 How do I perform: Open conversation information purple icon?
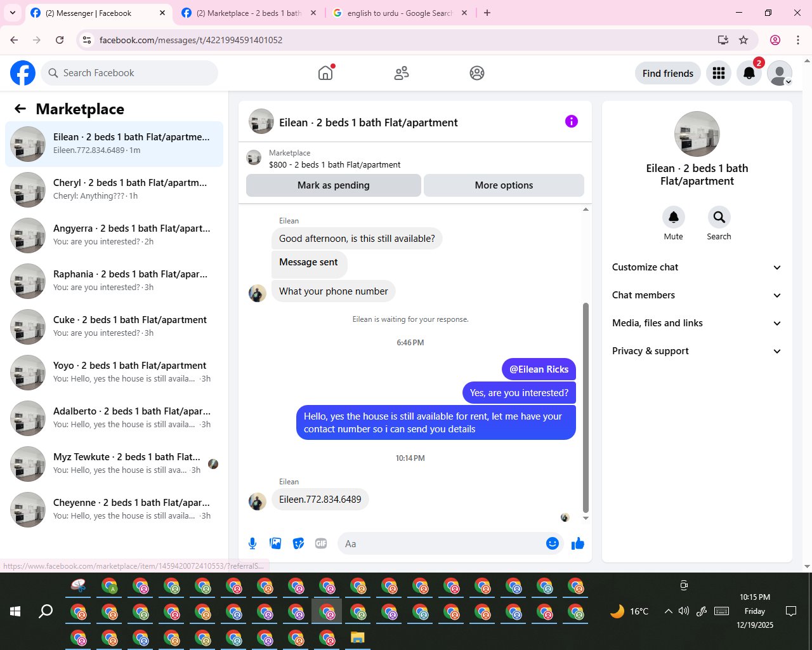(x=572, y=121)
